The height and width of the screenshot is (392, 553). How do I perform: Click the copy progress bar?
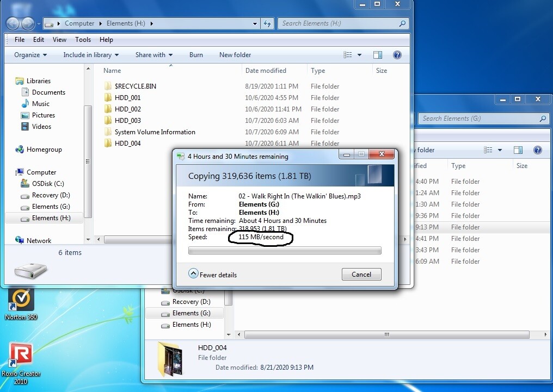(285, 251)
